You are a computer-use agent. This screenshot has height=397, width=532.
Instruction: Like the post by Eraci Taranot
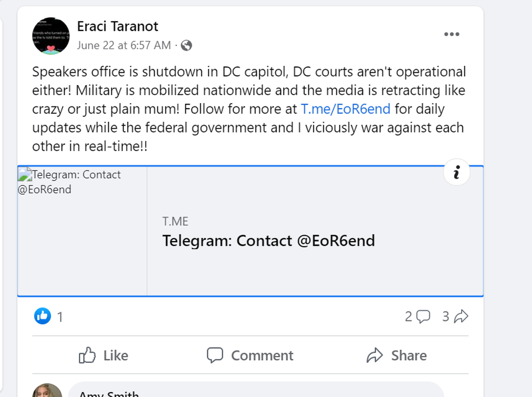(104, 355)
